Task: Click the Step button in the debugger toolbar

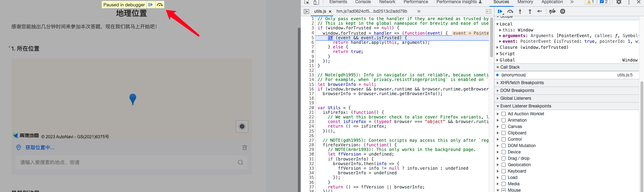Action: tap(539, 11)
